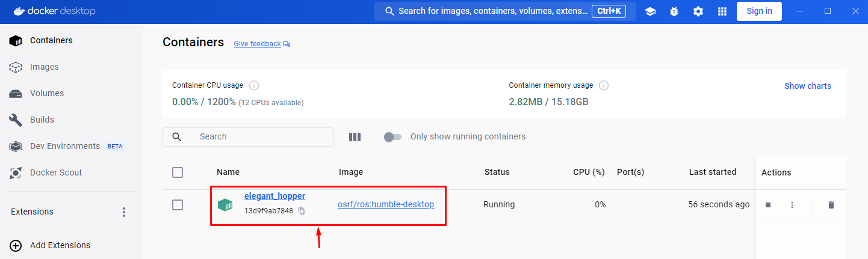This screenshot has height=259, width=868.
Task: Sort by CPU (%) column header
Action: (589, 172)
